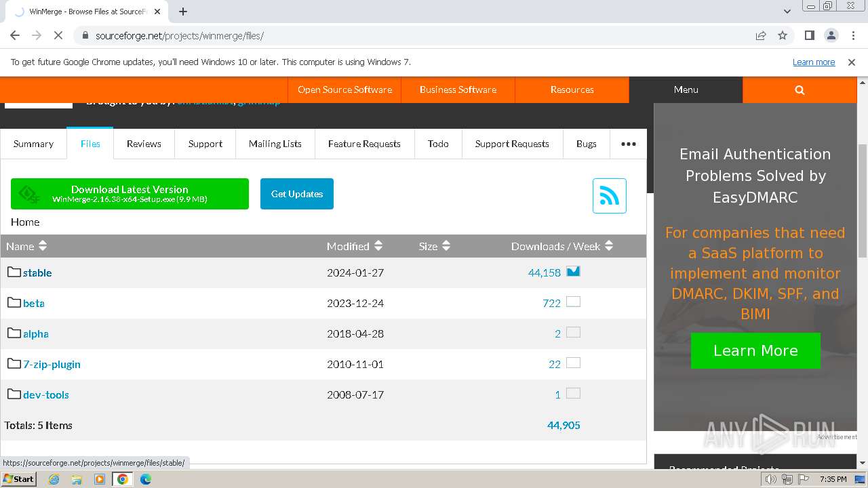This screenshot has width=868, height=488.
Task: Open Internet Explorer from the taskbar
Action: click(54, 479)
